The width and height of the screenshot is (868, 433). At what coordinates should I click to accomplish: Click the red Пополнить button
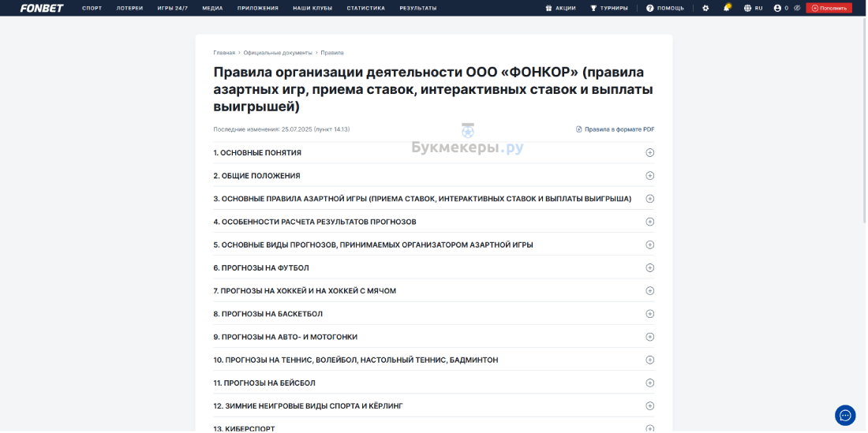[x=829, y=9]
